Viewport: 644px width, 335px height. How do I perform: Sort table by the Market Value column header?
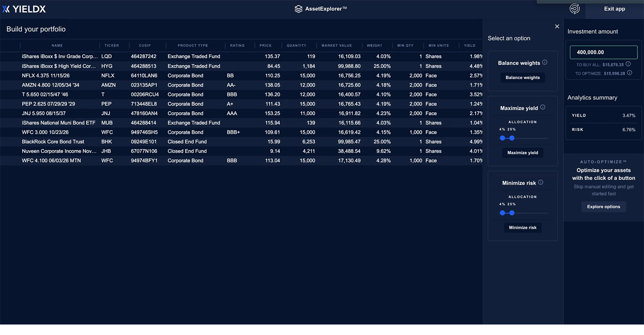pos(336,45)
